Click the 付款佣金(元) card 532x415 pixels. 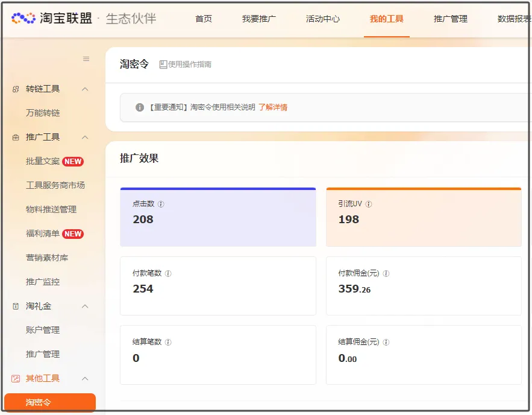[424, 286]
